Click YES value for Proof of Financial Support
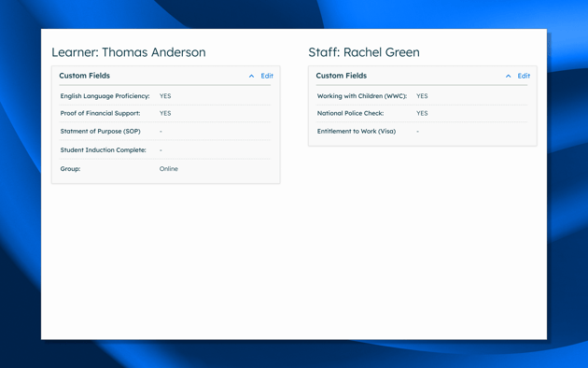588x368 pixels. 165,113
